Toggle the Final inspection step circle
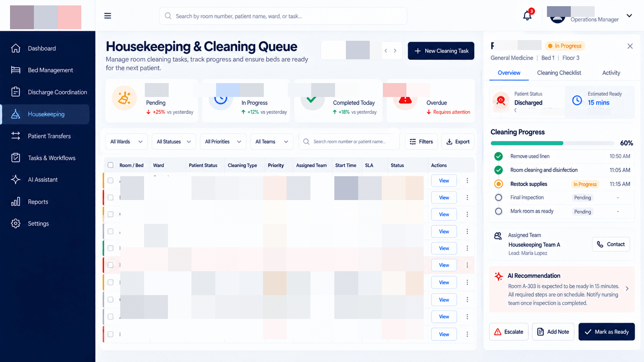The image size is (644, 362). 498,197
